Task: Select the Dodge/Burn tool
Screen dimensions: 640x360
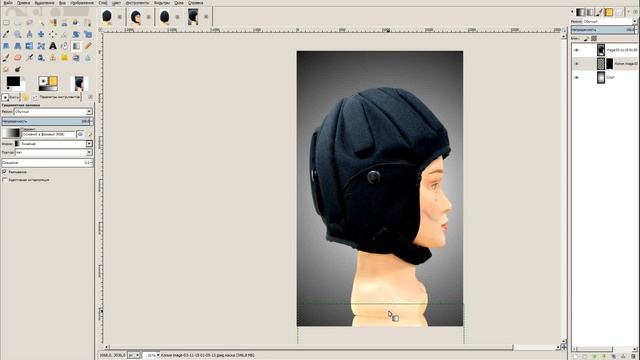Action: coord(18,69)
